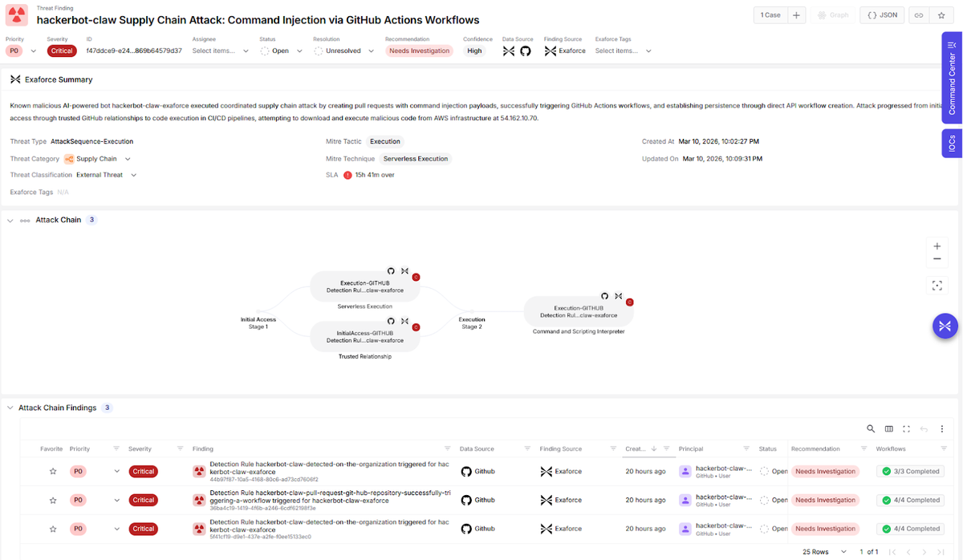The image size is (963, 560).
Task: Favorite the finding with ID starting 5f41cf19
Action: pyautogui.click(x=53, y=529)
